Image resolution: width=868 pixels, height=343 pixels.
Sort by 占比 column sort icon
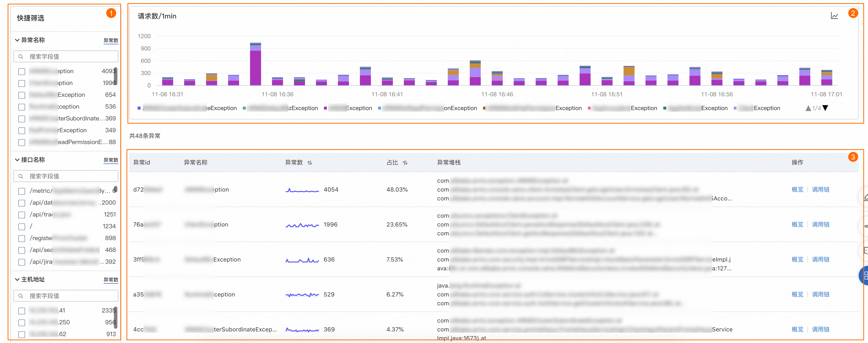405,163
